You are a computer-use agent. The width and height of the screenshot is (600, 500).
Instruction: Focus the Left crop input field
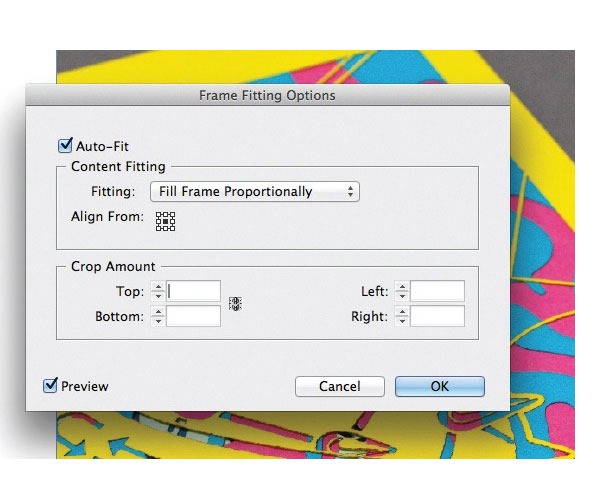pos(437,291)
